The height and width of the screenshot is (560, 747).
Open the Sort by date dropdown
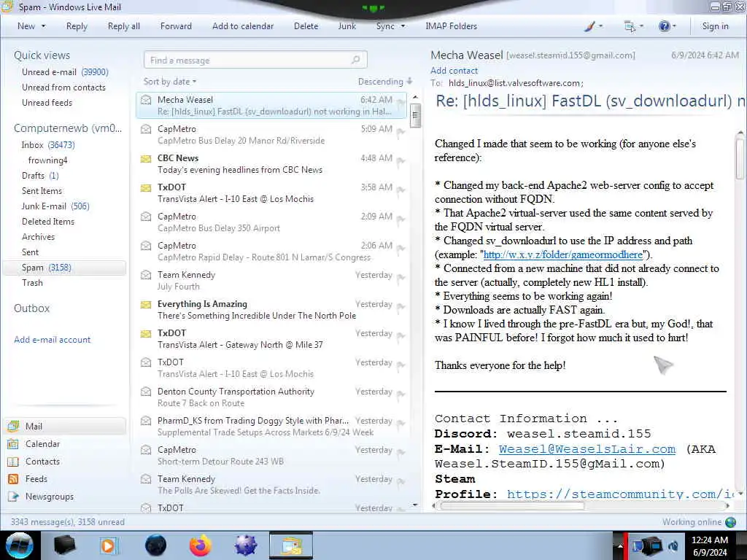[170, 82]
